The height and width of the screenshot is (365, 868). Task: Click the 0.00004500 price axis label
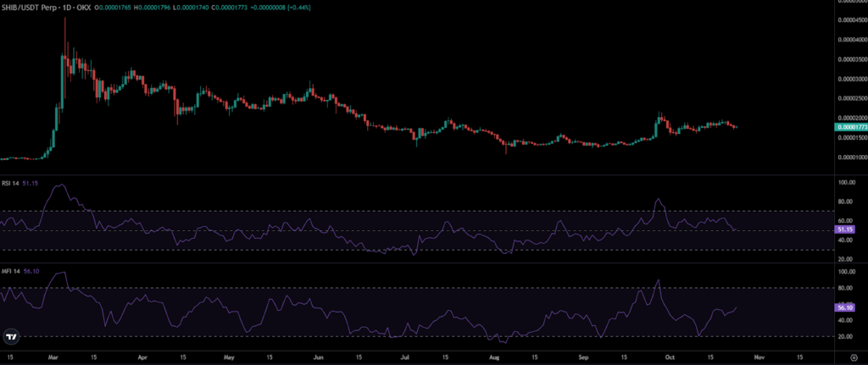click(x=853, y=20)
